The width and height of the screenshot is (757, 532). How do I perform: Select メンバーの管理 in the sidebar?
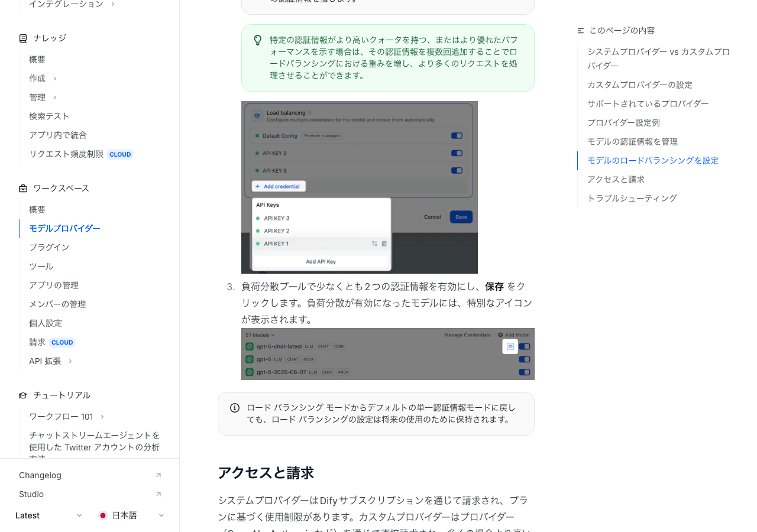tap(57, 304)
